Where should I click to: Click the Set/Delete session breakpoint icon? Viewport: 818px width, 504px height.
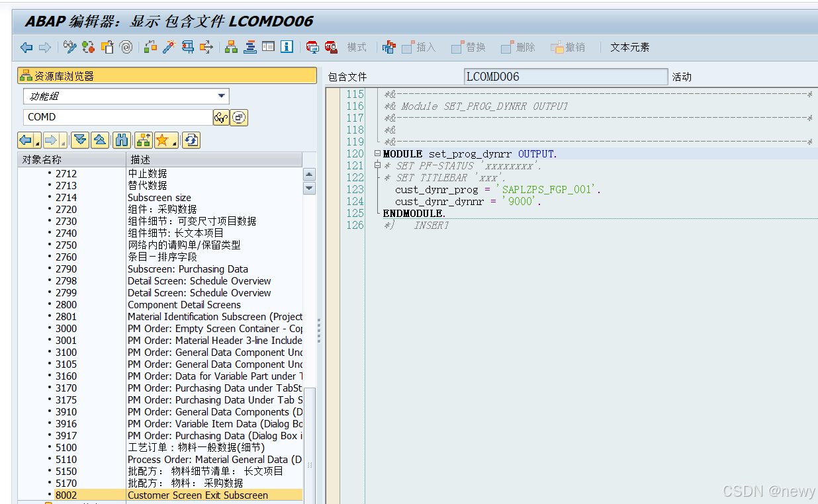(x=312, y=47)
